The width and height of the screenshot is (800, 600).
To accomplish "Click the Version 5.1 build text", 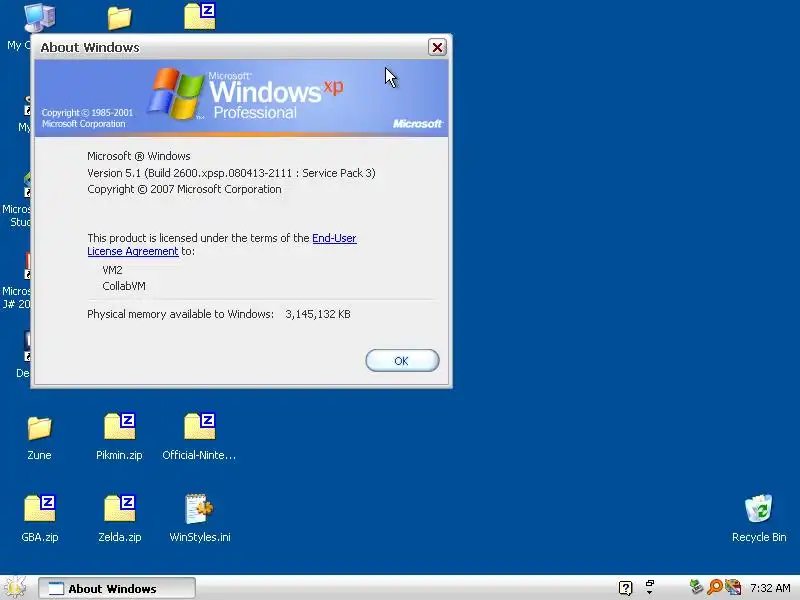I will pos(231,173).
